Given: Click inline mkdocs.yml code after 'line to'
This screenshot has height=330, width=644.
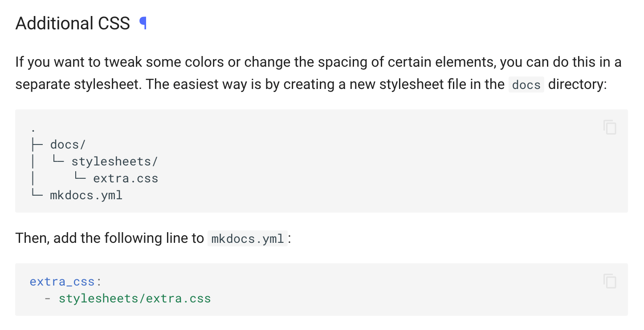Looking at the screenshot, I should click(247, 239).
